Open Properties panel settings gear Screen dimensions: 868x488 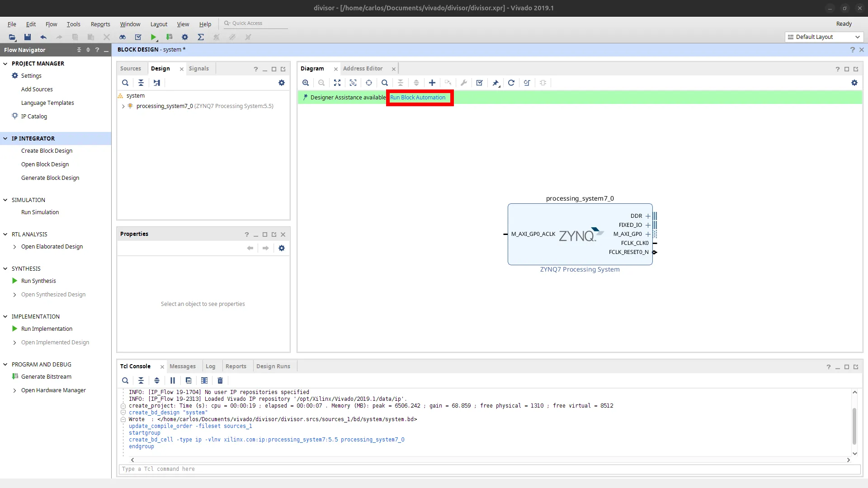tap(282, 248)
